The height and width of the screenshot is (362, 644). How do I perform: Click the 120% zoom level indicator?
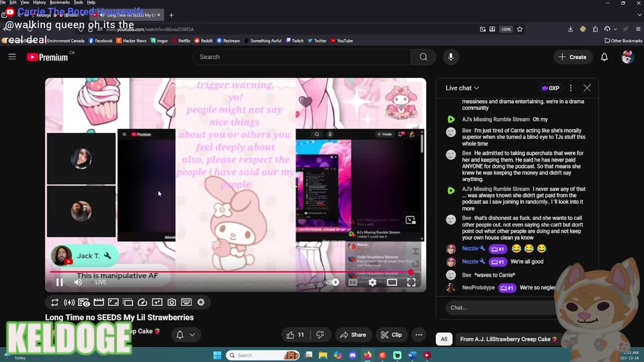pyautogui.click(x=506, y=29)
